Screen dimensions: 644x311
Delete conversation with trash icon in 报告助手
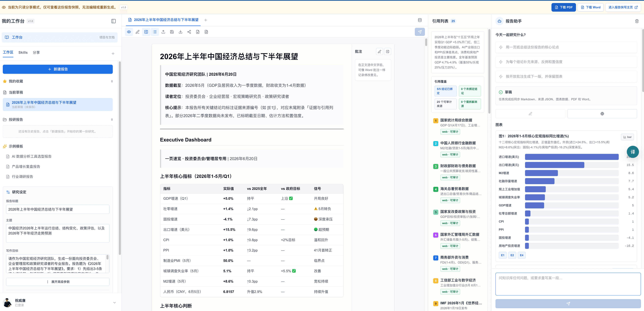tap(637, 21)
